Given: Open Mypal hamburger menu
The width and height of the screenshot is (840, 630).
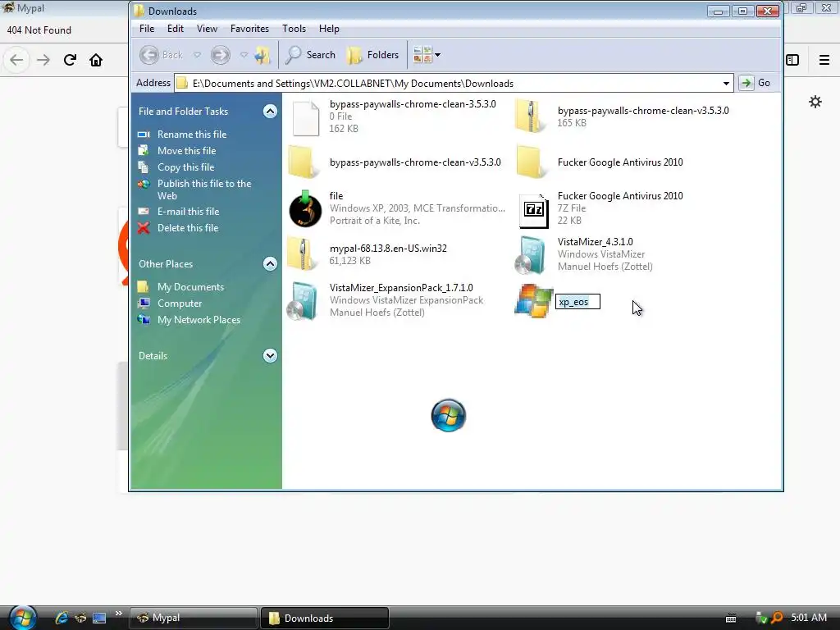Looking at the screenshot, I should (x=824, y=60).
